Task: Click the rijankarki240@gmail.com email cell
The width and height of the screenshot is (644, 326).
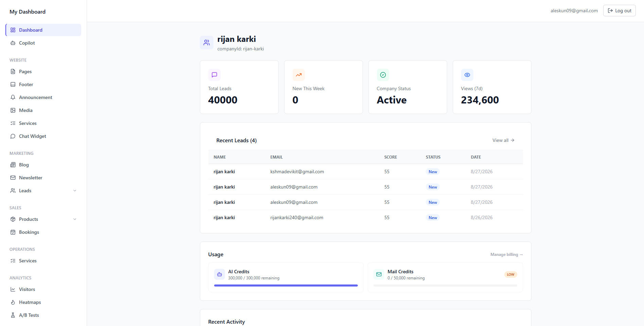Action: 297,217
